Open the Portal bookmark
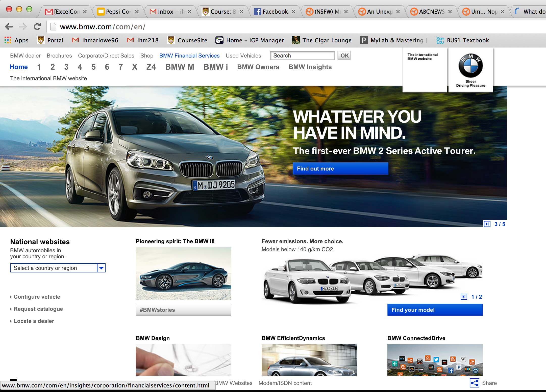546x392 pixels. coord(50,40)
